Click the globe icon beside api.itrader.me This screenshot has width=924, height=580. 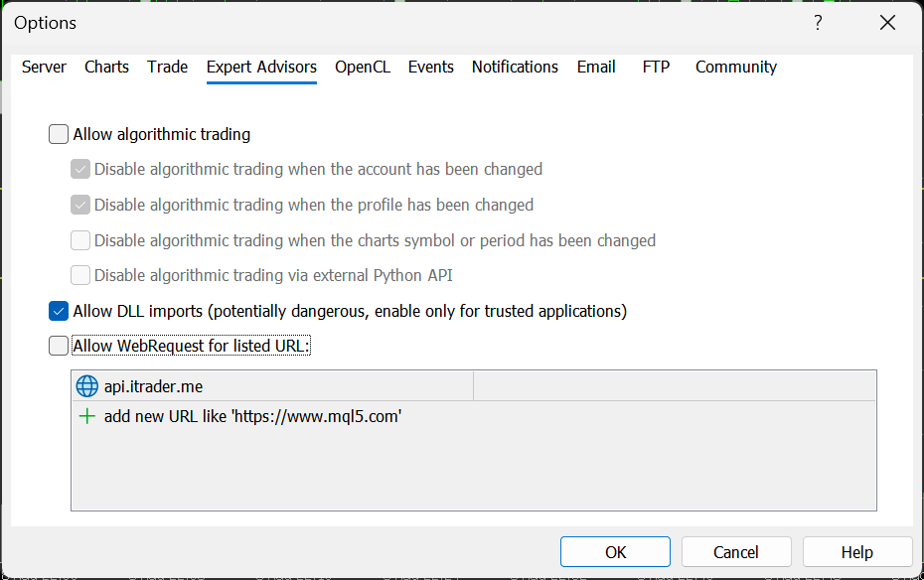(87, 386)
